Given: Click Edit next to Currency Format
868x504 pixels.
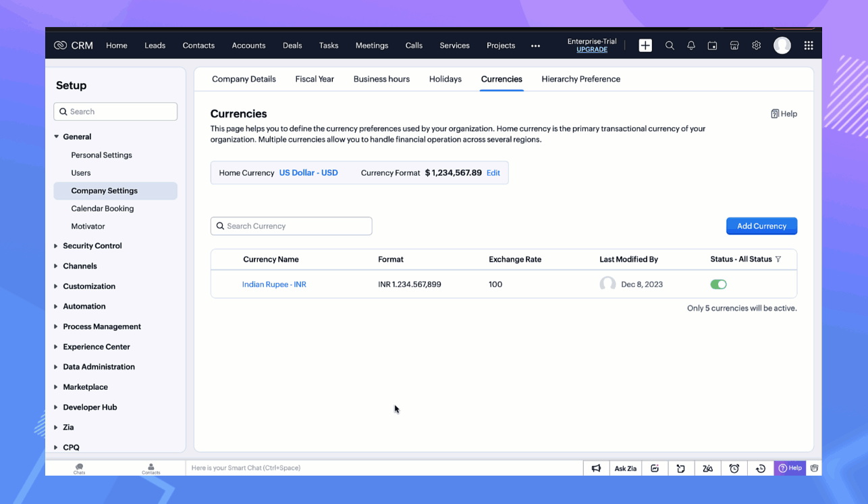Looking at the screenshot, I should pyautogui.click(x=493, y=173).
